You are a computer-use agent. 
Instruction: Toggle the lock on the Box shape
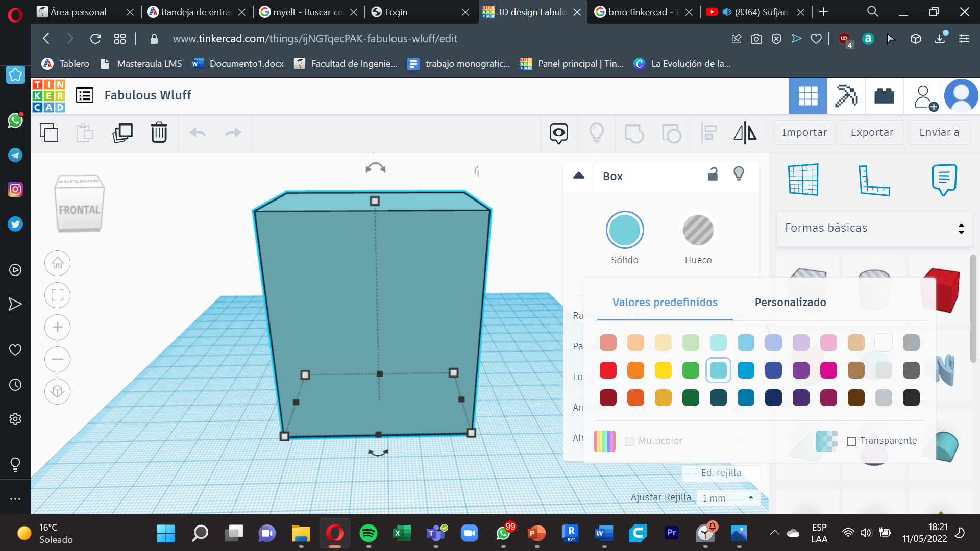pyautogui.click(x=713, y=175)
